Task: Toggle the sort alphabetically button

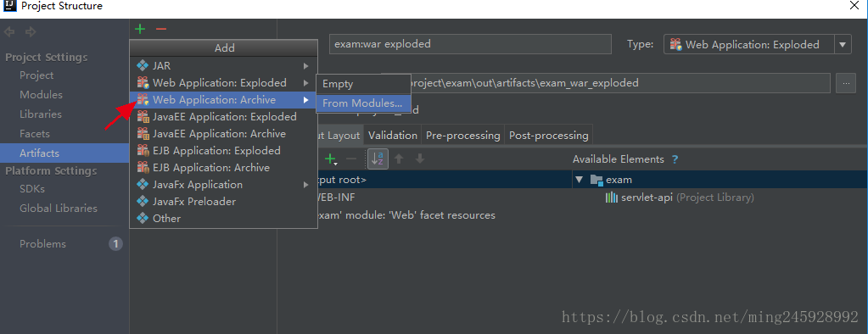Action: pos(378,159)
